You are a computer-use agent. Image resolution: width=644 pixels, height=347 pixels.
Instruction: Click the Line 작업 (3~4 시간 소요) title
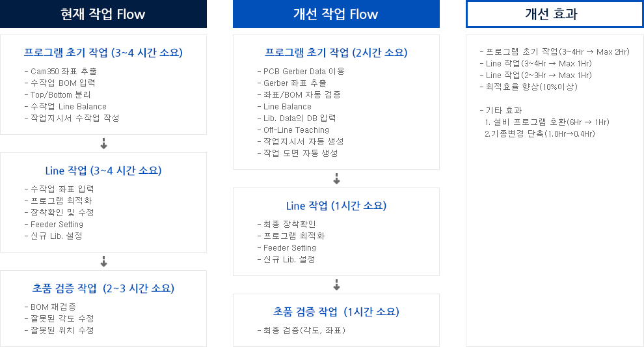click(x=103, y=171)
